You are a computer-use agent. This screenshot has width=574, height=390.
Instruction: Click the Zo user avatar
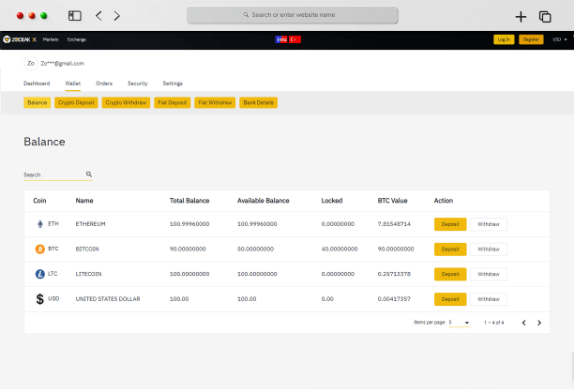coord(31,63)
